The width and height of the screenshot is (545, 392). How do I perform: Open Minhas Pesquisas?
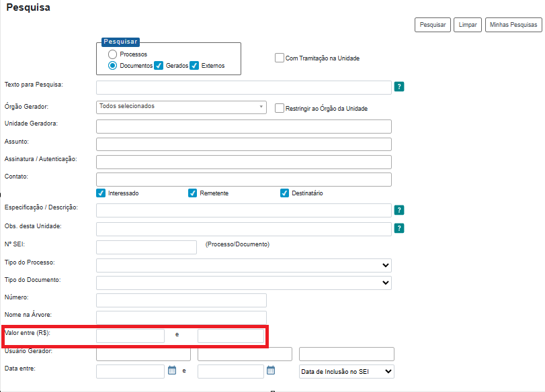513,25
